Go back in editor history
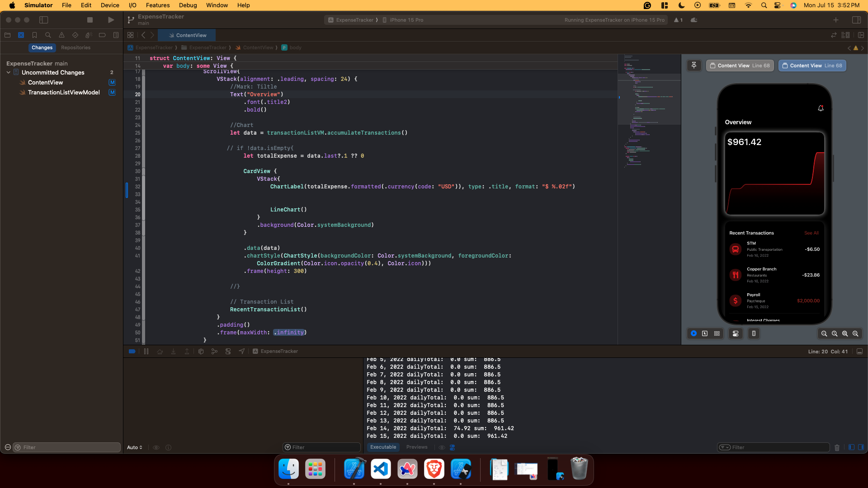The image size is (868, 488). click(143, 35)
